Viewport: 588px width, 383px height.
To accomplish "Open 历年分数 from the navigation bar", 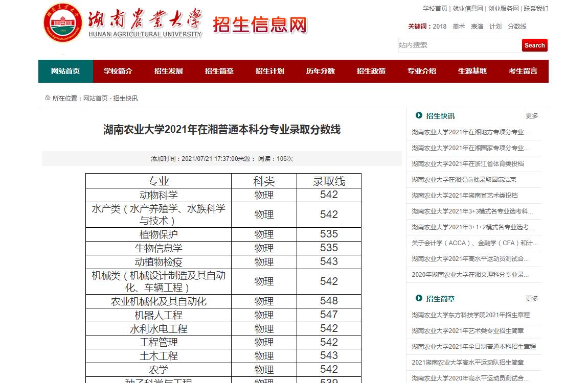I will (x=321, y=71).
